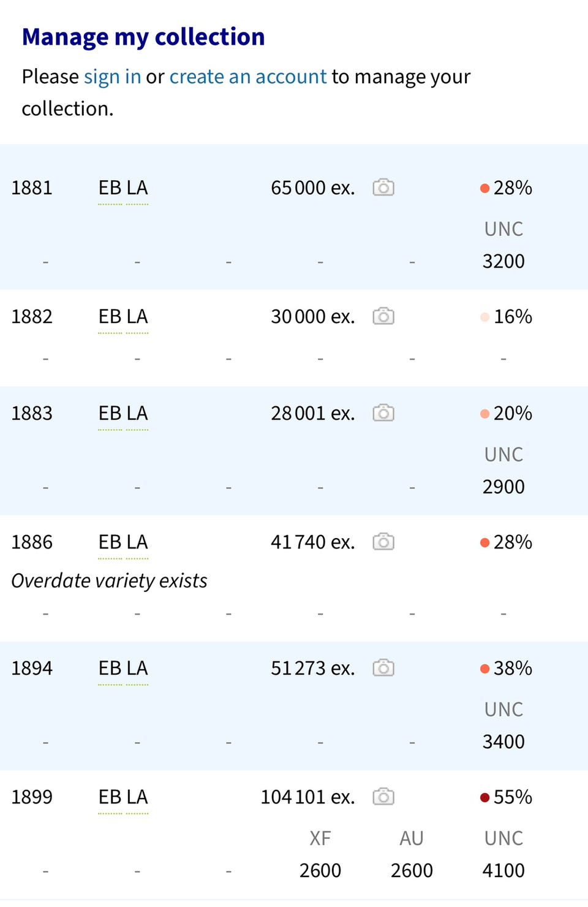Select camera icon next to 104 101 ex.
588x907 pixels.
(383, 796)
